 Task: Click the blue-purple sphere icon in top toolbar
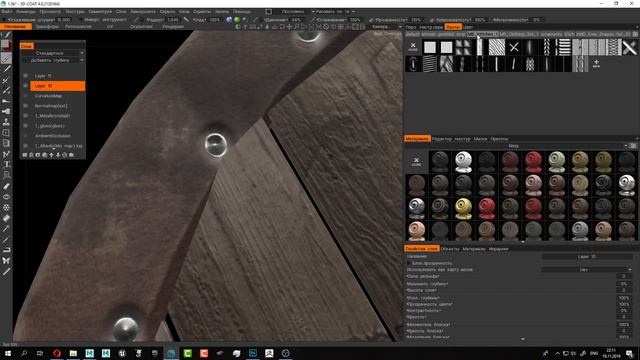[x=229, y=20]
